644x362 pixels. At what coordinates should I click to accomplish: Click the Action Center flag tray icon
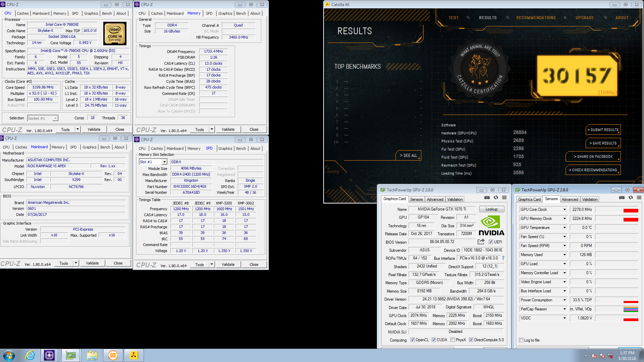(602, 356)
